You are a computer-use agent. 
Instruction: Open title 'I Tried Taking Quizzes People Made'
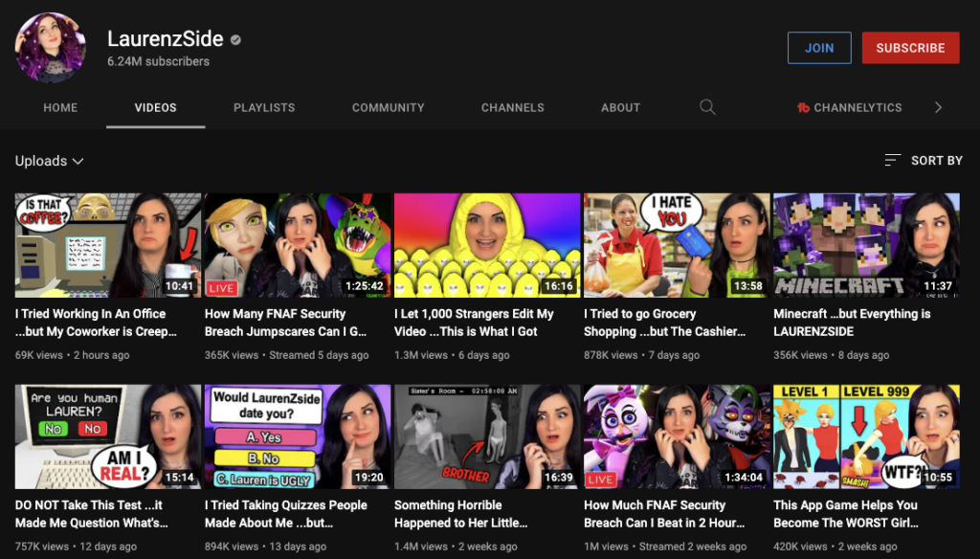pos(286,514)
